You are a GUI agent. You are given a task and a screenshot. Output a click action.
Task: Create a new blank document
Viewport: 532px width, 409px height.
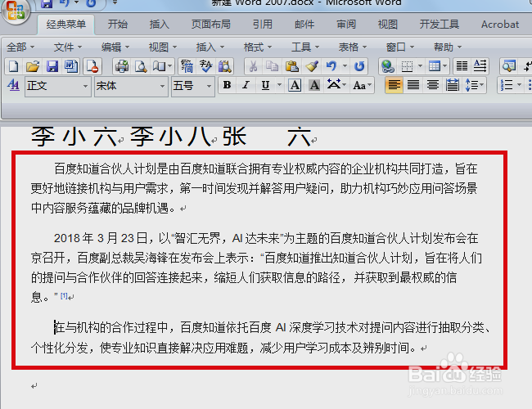13,66
